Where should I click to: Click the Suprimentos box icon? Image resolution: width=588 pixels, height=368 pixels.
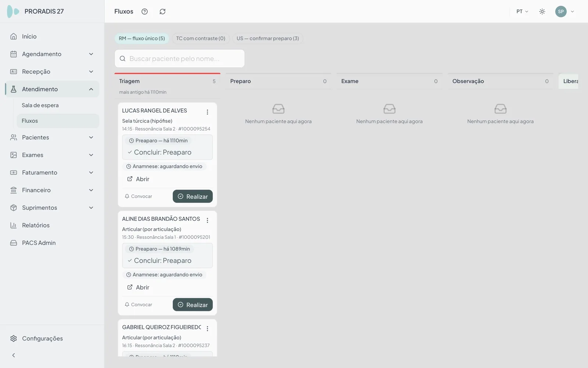pyautogui.click(x=14, y=208)
